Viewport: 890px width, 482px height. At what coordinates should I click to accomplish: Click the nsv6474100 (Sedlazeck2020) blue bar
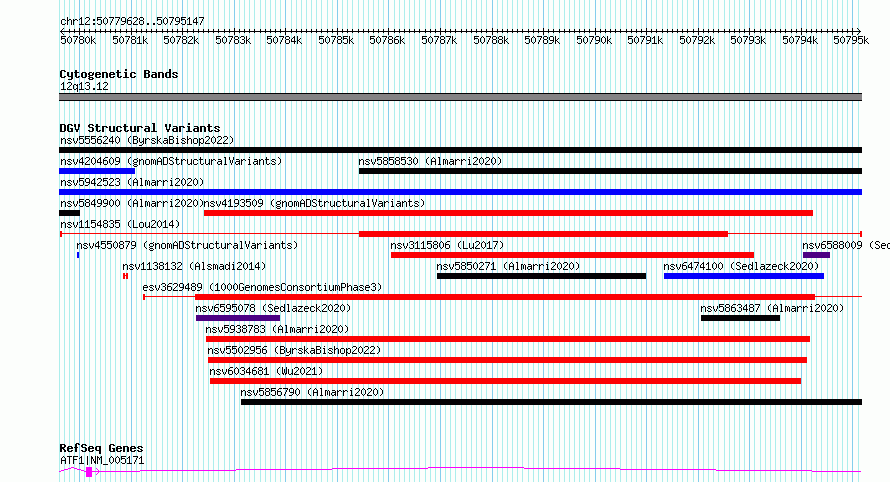(x=744, y=276)
